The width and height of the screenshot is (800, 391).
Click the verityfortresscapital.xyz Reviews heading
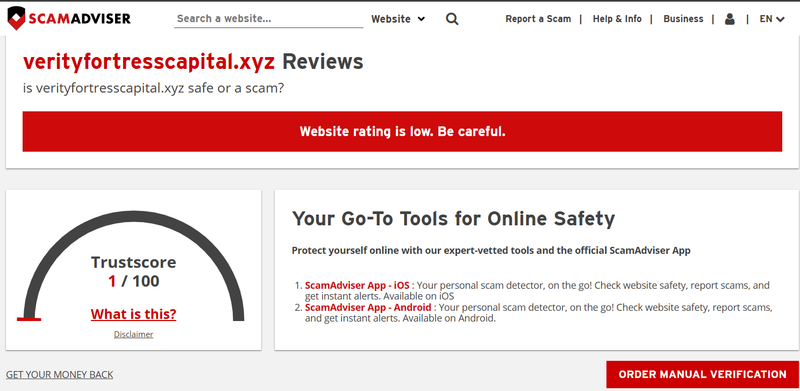[x=193, y=62]
